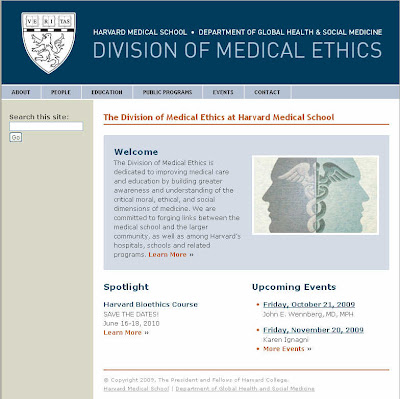Click Learn More under Spotlight
Image resolution: width=400 pixels, height=399 pixels.
(x=122, y=333)
